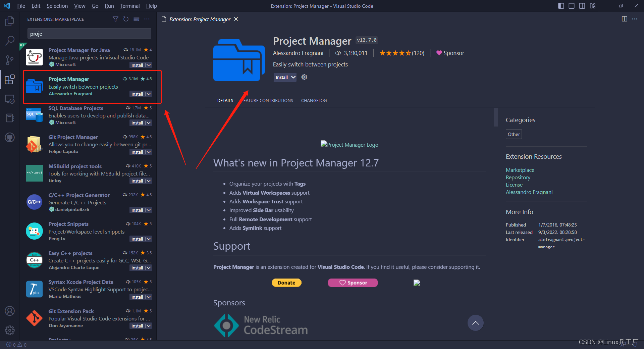This screenshot has height=349, width=644.
Task: Open the Source Control view
Action: (x=10, y=60)
